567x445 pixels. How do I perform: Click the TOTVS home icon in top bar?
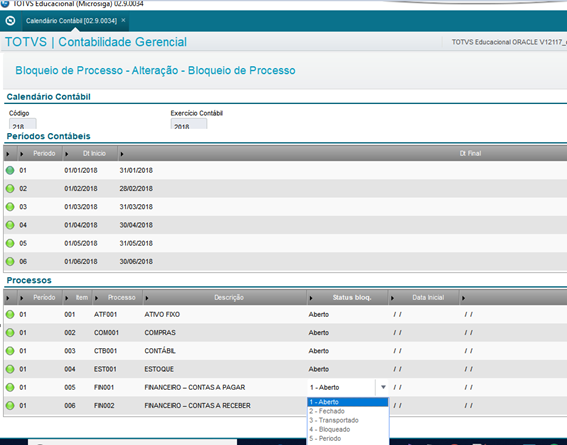pos(10,21)
